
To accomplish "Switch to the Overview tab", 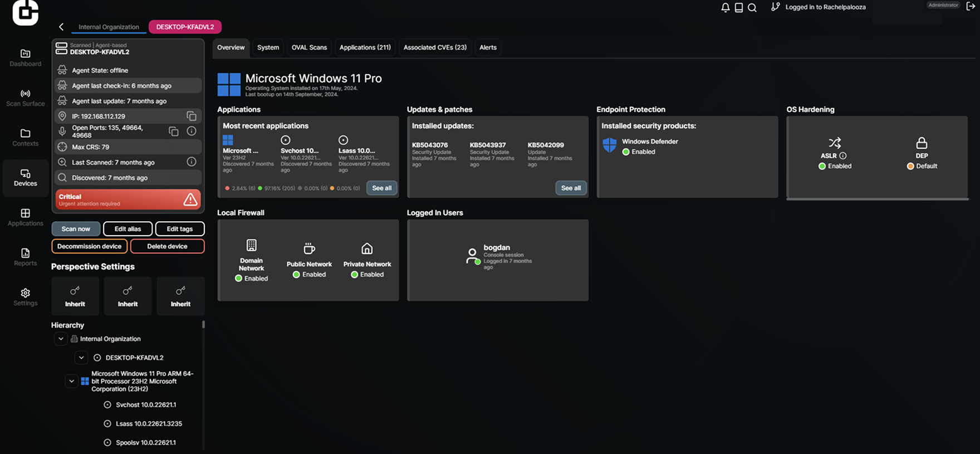I will point(231,47).
